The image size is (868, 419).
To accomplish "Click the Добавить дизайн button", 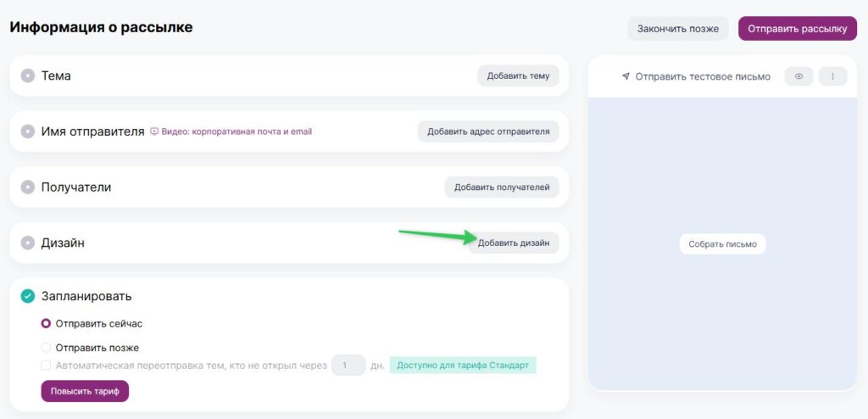I will pos(514,243).
